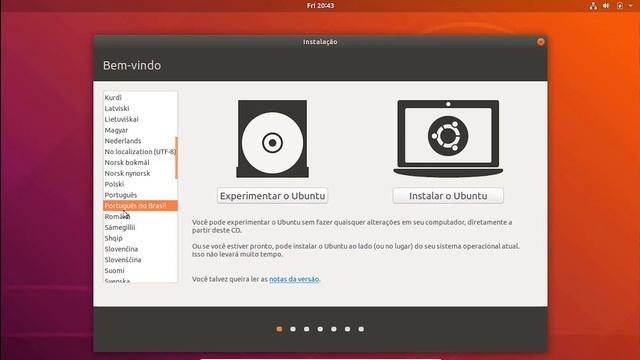Select Sámegillii language
The image size is (640, 360).
(140, 227)
